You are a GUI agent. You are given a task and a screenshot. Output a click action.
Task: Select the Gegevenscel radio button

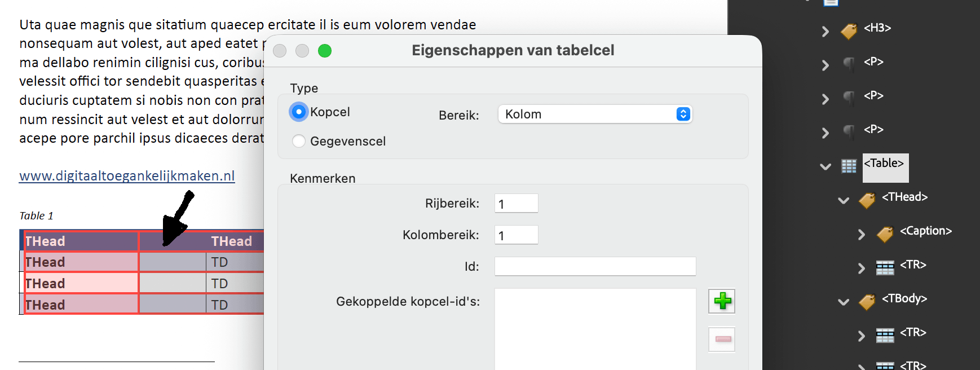(x=299, y=141)
